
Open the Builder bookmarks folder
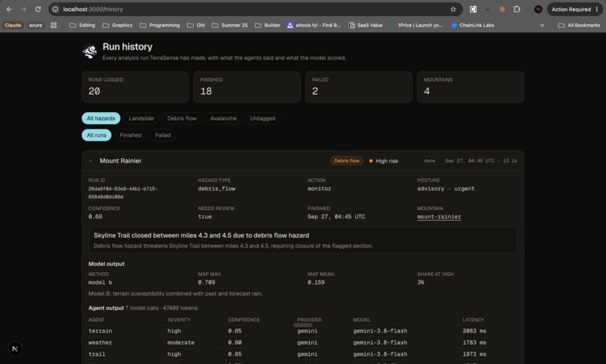point(268,25)
